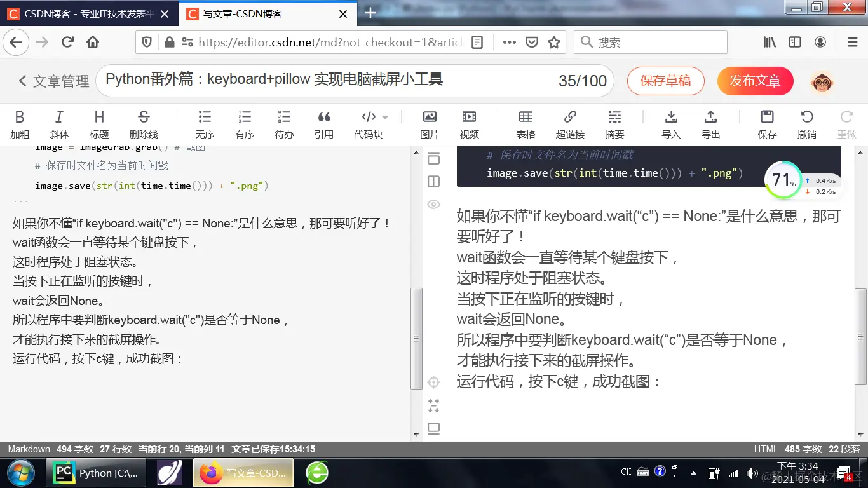This screenshot has width=868, height=488.
Task: Click the preview scroll-down arrow
Action: [x=862, y=435]
